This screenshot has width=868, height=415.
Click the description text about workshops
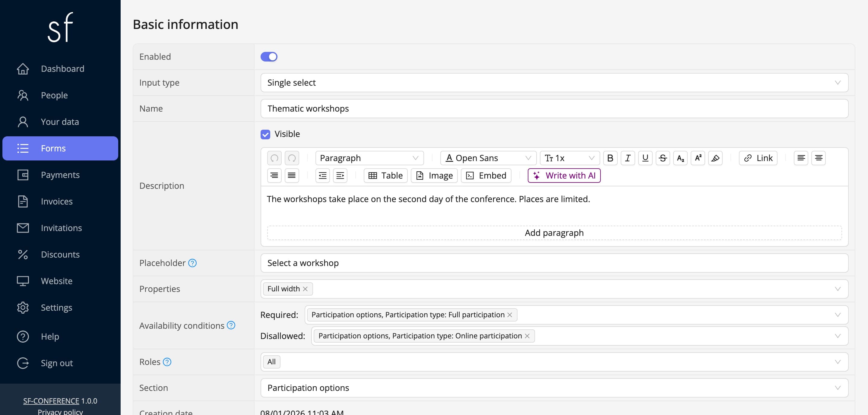[428, 199]
